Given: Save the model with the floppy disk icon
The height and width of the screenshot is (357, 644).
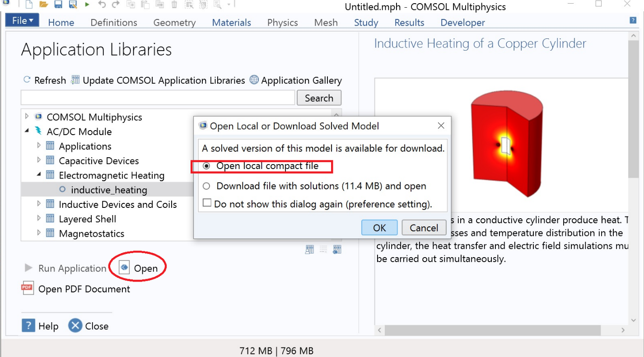Looking at the screenshot, I should [x=58, y=5].
